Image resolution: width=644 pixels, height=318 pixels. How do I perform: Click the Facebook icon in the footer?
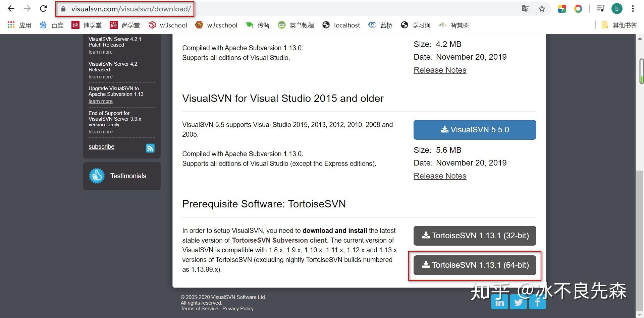click(x=537, y=302)
